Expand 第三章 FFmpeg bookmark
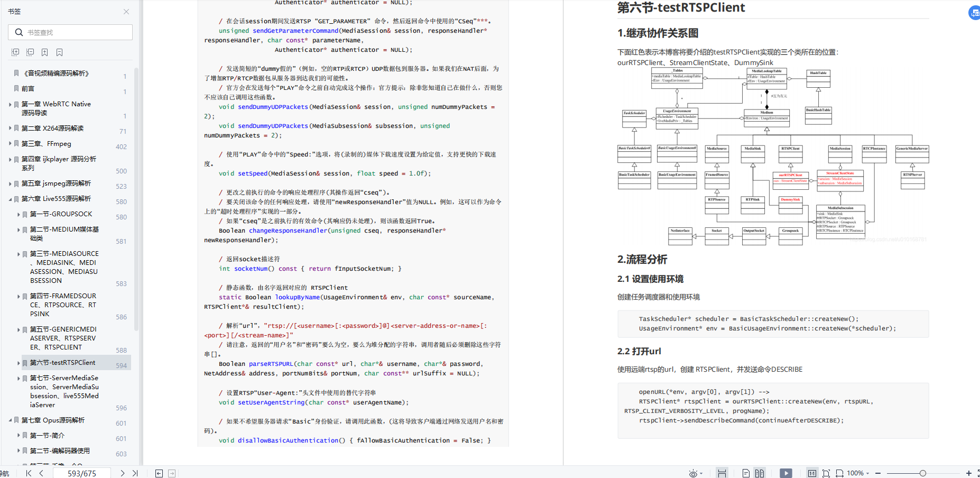The width and height of the screenshot is (980, 478). pos(10,143)
